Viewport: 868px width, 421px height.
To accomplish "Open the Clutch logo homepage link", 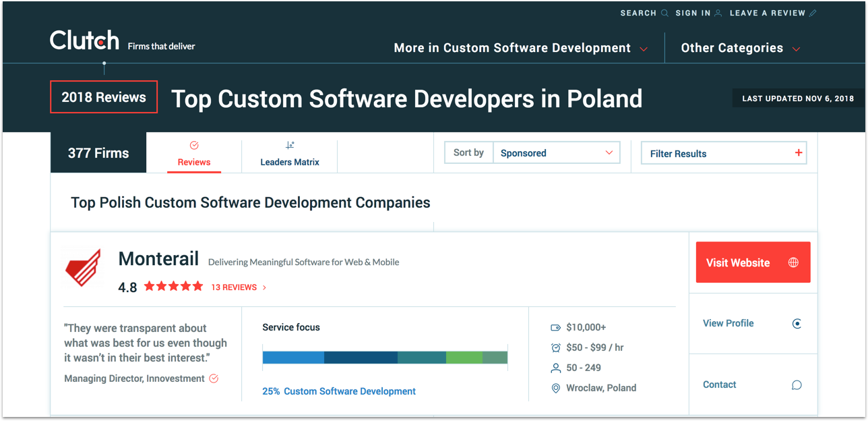I will tap(84, 40).
